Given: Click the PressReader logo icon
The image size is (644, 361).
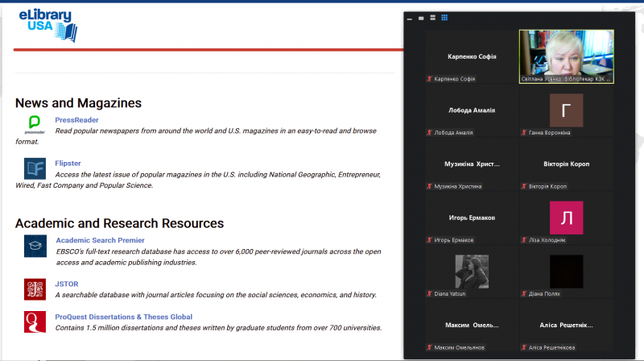Looking at the screenshot, I should pyautogui.click(x=35, y=125).
